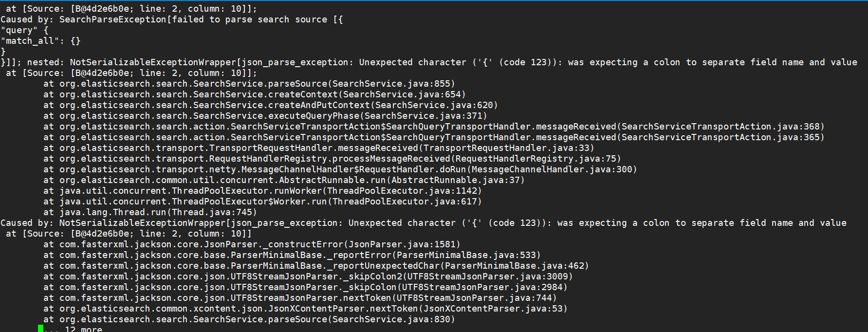Viewport: 868px width, 332px height.
Task: Click the "match_all" query text line
Action: pyautogui.click(x=40, y=41)
